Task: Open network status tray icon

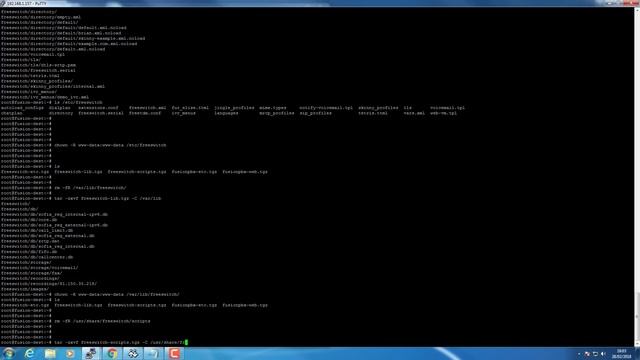Action: point(596,354)
